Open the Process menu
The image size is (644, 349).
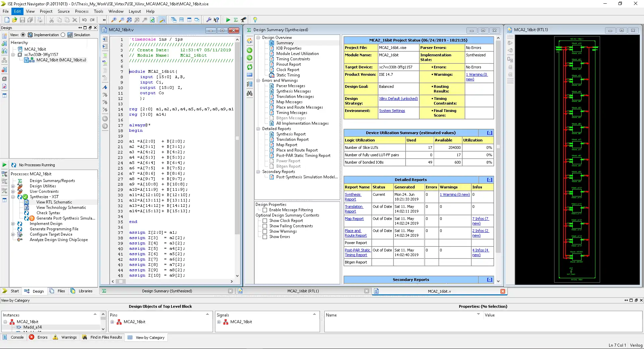82,11
